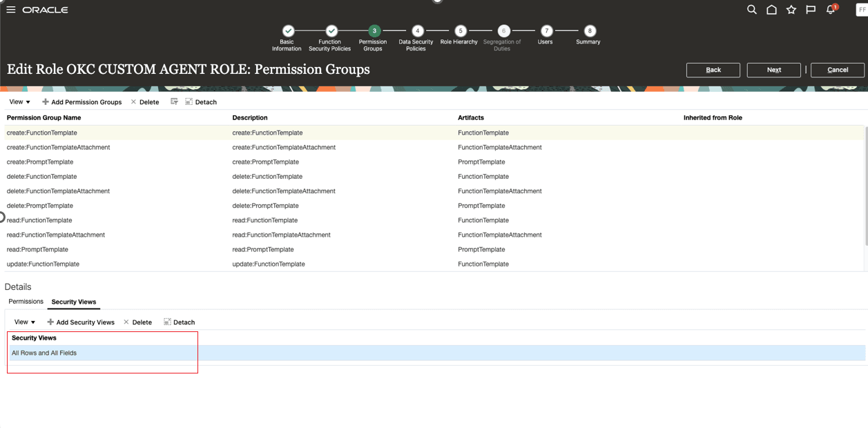Delete the selected permission group
This screenshot has height=428, width=868.
tap(144, 102)
